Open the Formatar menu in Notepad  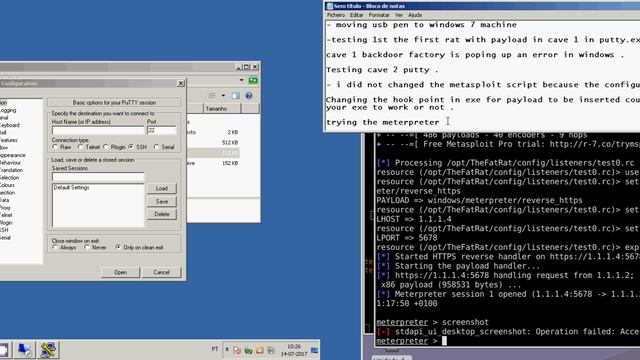tap(379, 15)
